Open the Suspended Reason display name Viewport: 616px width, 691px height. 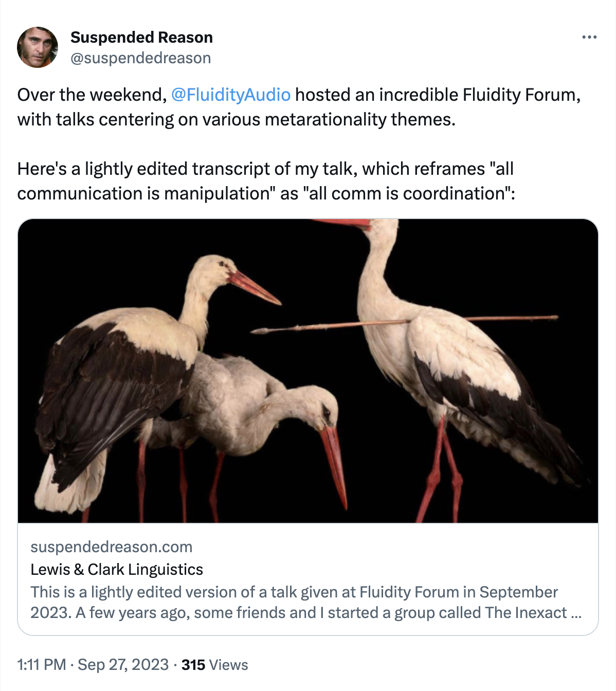coord(141,38)
